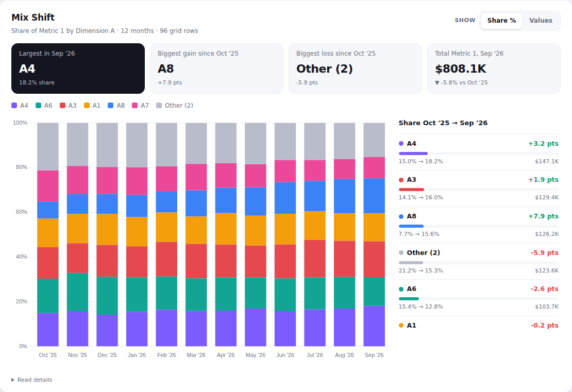Click the $147.1K value in A4 row
Viewport: 572px width, 392px height.
[547, 161]
